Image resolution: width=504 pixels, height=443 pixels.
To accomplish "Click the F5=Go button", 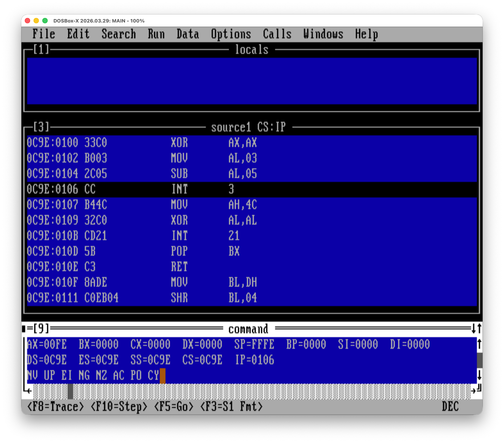I will 174,407.
